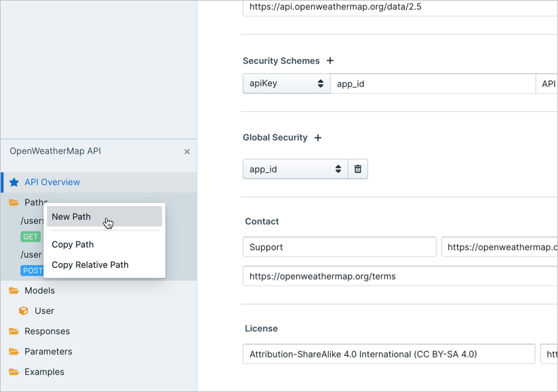
Task: Choose Copy Path in the context menu
Action: (73, 244)
